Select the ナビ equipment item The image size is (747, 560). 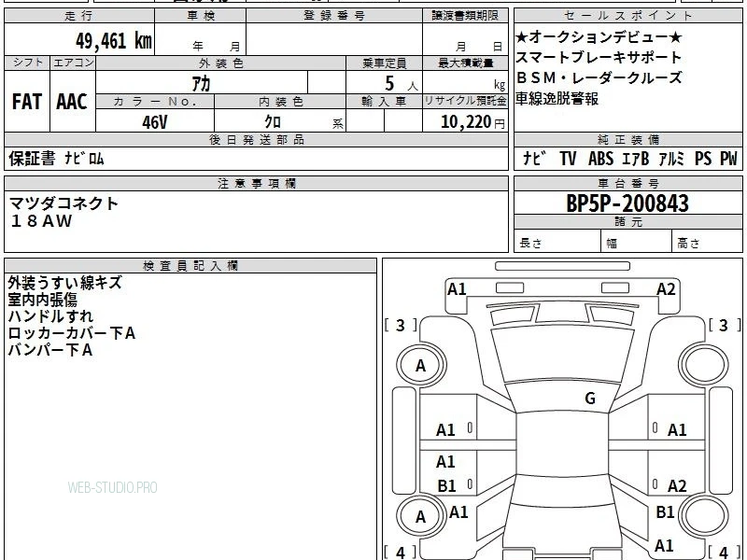click(x=534, y=159)
